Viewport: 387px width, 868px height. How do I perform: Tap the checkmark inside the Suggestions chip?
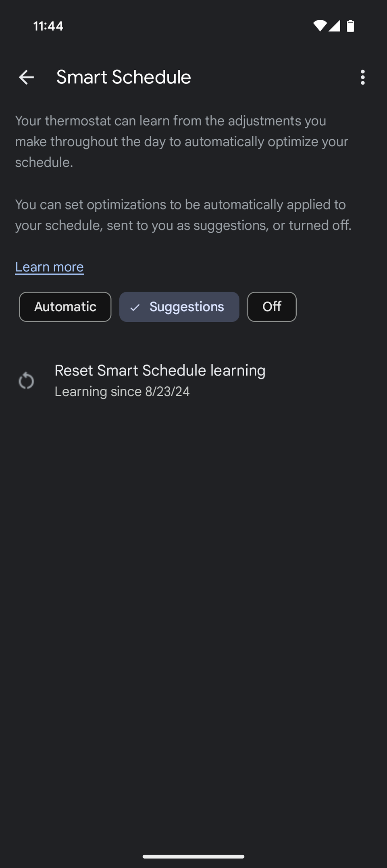(x=135, y=307)
